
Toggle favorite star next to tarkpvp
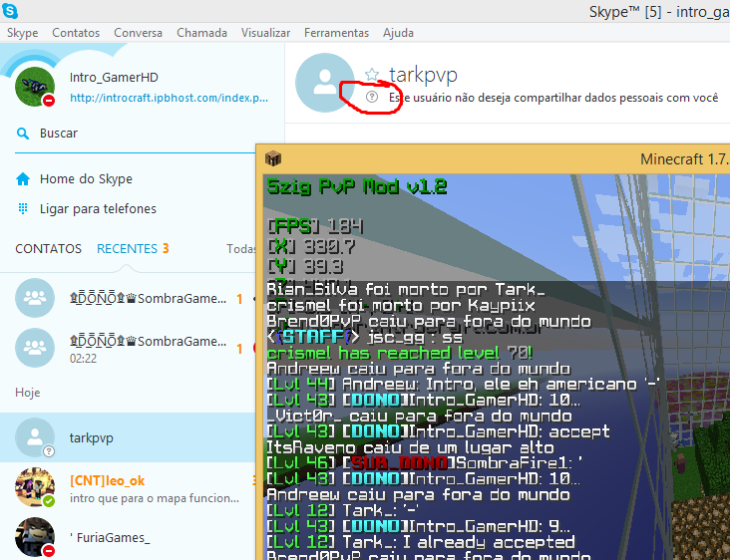[372, 75]
